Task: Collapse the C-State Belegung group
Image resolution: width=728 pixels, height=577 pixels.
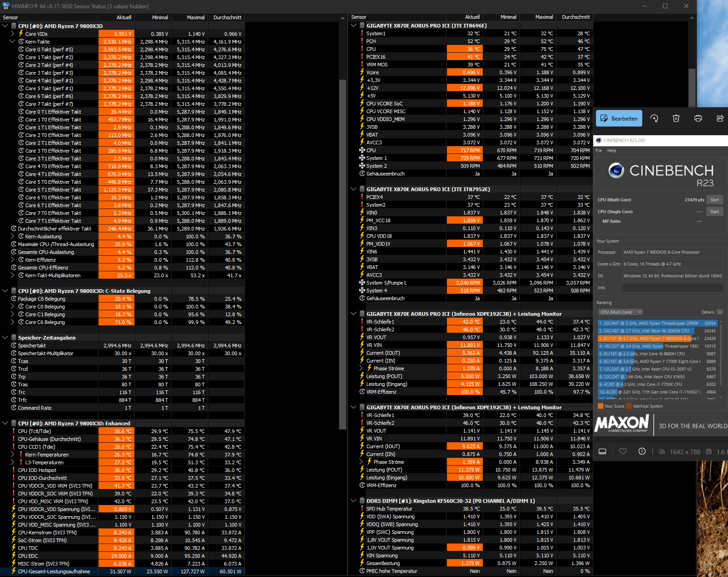Action: point(5,291)
